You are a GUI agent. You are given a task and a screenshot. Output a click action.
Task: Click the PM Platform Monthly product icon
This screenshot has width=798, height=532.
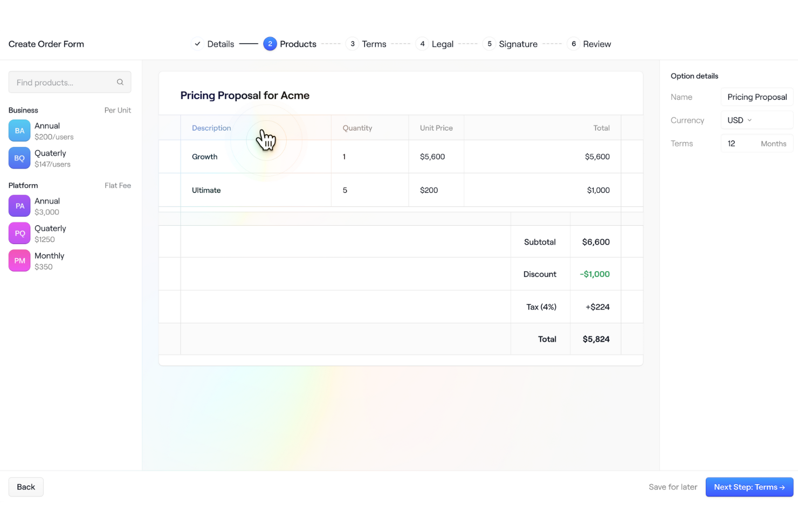click(19, 261)
